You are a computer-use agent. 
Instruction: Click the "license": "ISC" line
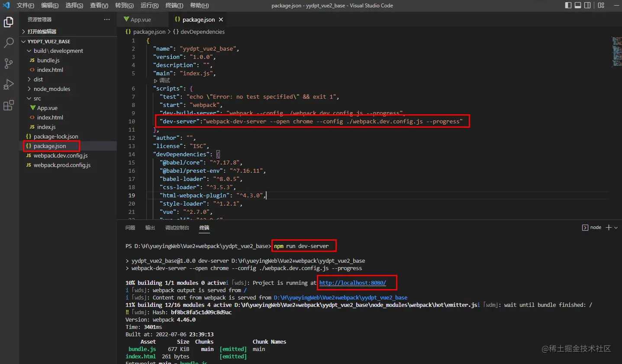pos(181,146)
